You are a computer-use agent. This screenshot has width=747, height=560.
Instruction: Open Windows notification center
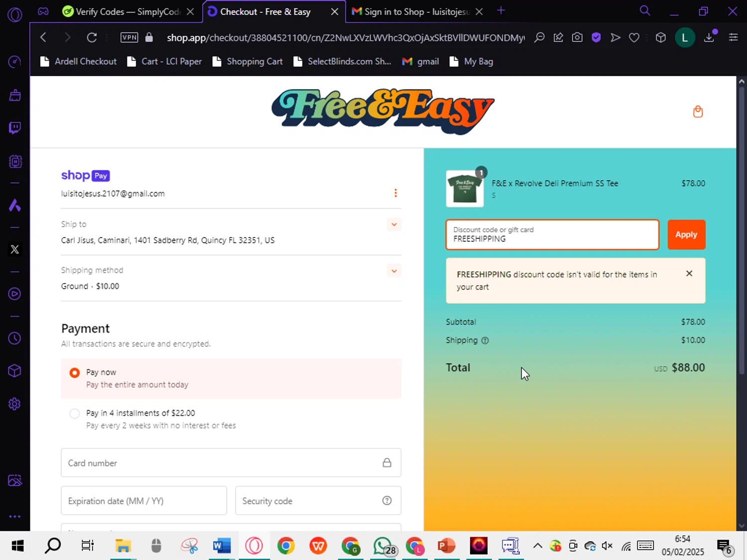point(725,546)
